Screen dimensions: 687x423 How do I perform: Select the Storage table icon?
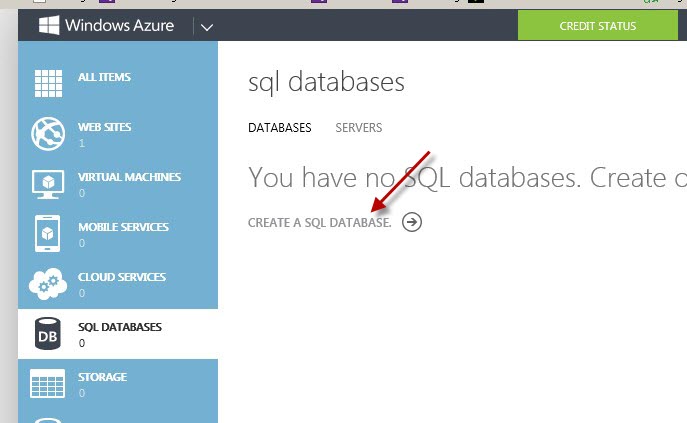[47, 384]
